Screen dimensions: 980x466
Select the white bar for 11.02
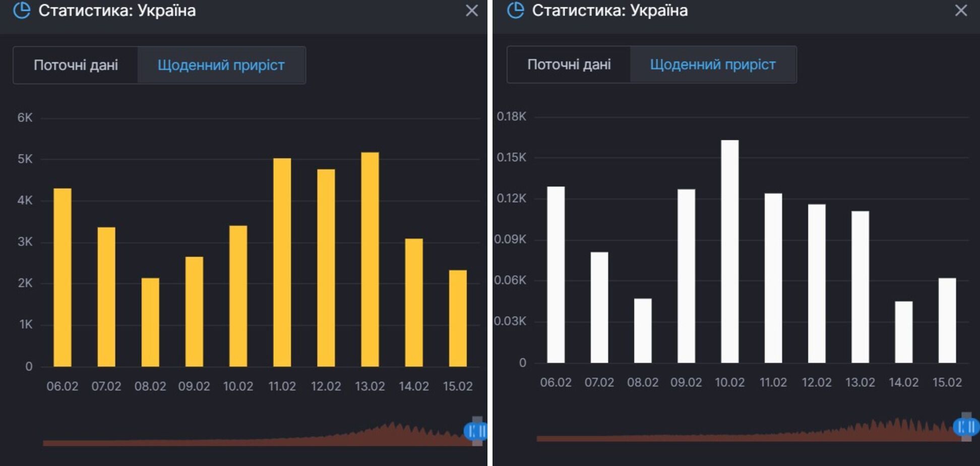(773, 278)
